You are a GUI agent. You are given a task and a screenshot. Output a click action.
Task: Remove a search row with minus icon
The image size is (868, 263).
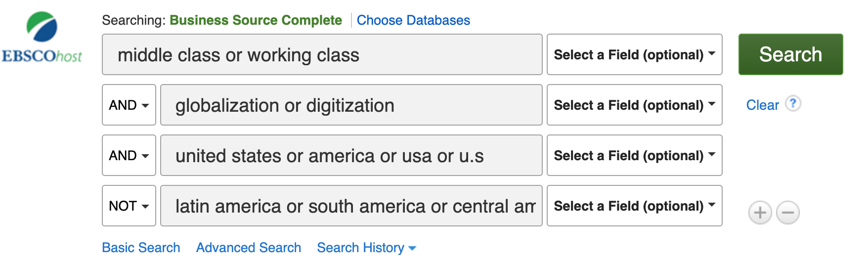coord(787,213)
